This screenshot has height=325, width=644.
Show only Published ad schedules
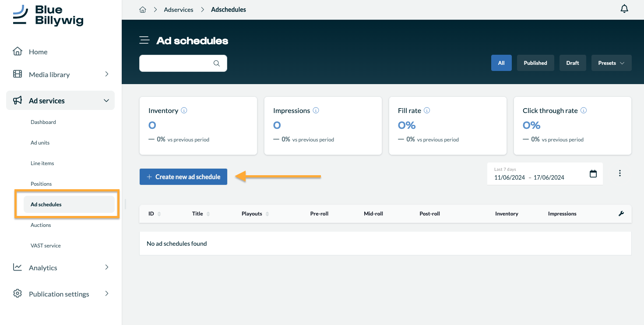[x=535, y=63]
